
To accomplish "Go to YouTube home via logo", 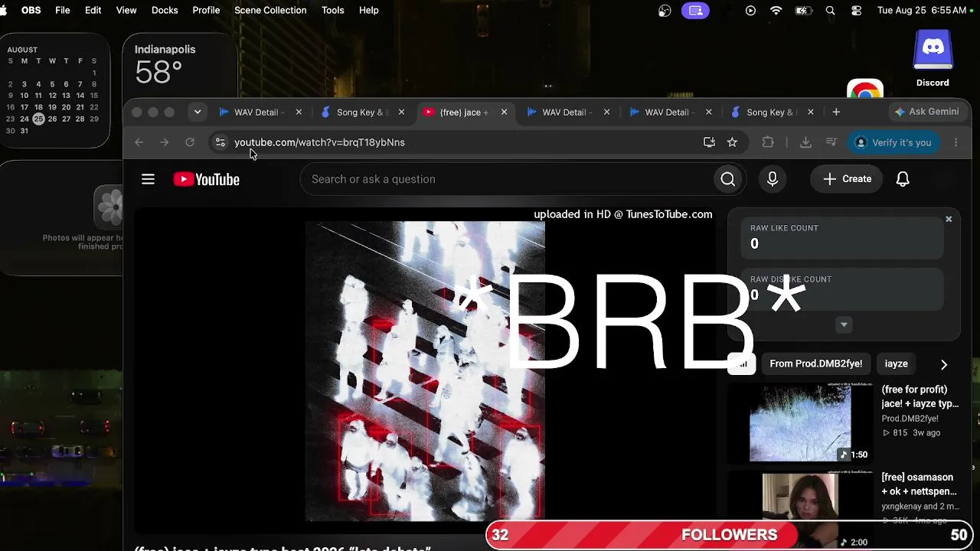I will pyautogui.click(x=207, y=179).
